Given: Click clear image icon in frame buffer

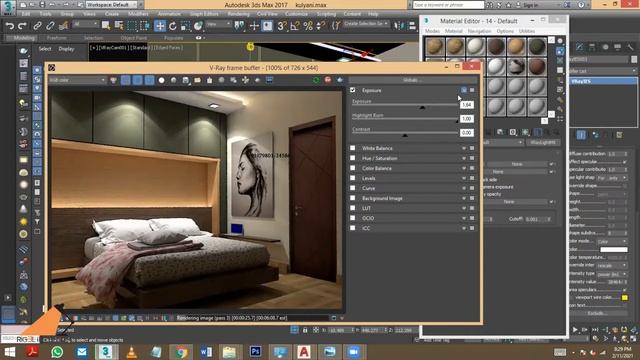Looking at the screenshot, I should (x=209, y=80).
